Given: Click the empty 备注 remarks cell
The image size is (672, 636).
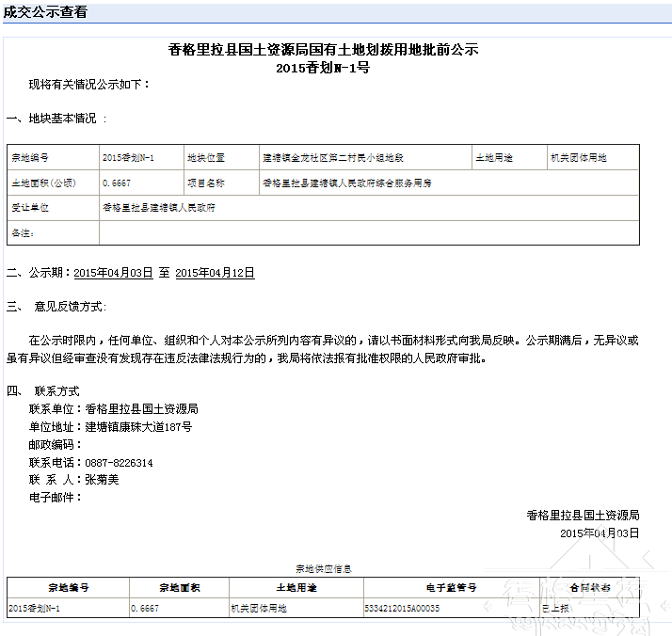Looking at the screenshot, I should 369,232.
